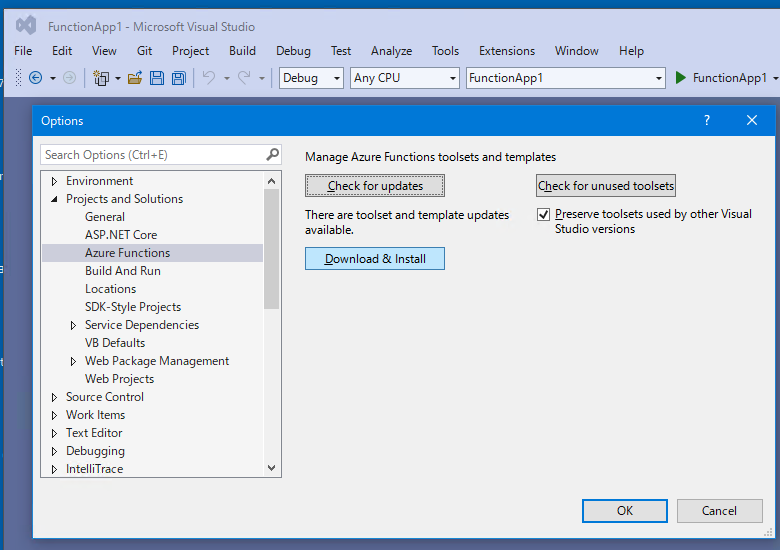Image resolution: width=780 pixels, height=550 pixels.
Task: Expand the IntelliTrace node
Action: (x=54, y=469)
